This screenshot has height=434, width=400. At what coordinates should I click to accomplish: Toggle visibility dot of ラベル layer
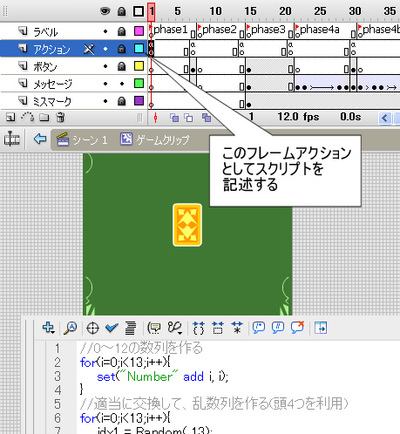(105, 32)
